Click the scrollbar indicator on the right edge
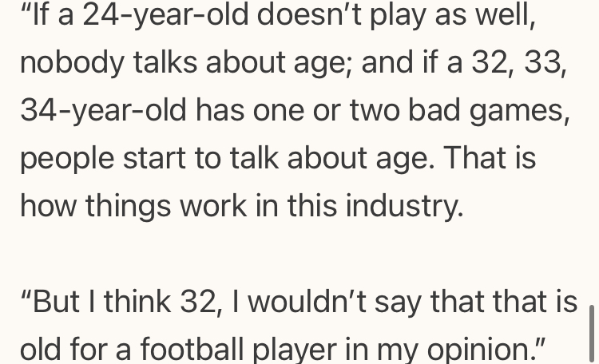This screenshot has width=599, height=364. point(591,334)
